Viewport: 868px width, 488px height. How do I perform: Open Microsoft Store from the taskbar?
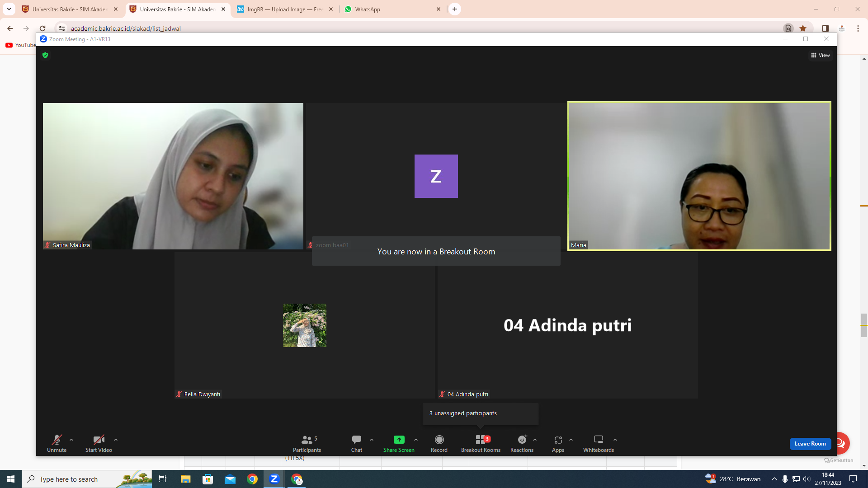208,479
